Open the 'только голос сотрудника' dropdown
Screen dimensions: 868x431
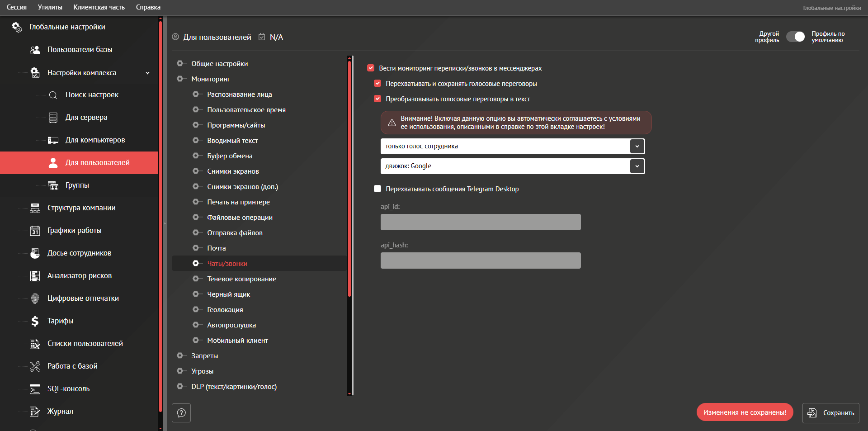tap(637, 147)
